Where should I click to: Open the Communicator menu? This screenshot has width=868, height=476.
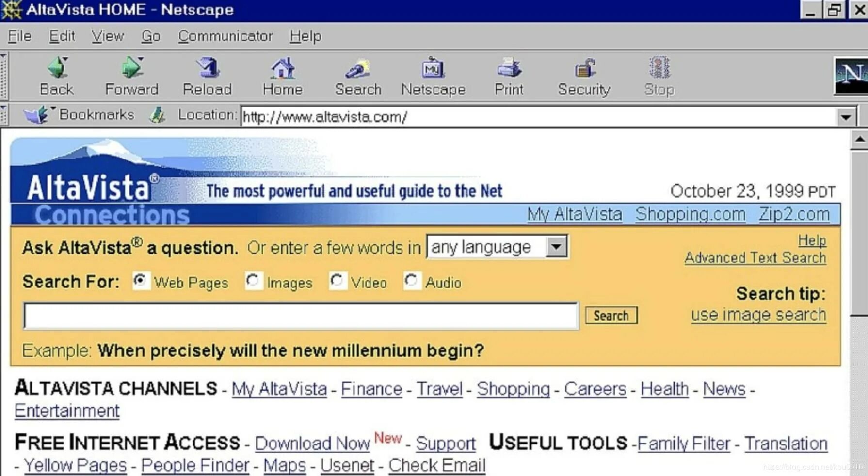pos(225,36)
